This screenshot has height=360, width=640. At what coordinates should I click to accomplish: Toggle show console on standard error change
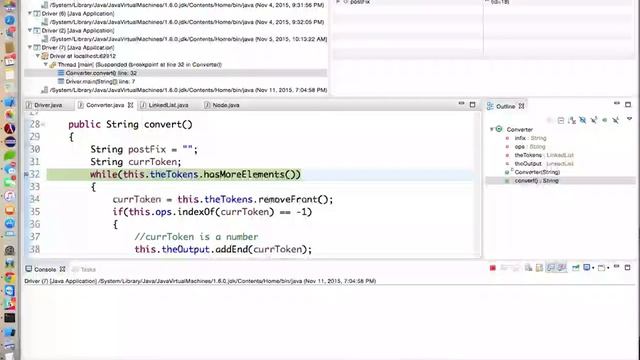(562, 268)
